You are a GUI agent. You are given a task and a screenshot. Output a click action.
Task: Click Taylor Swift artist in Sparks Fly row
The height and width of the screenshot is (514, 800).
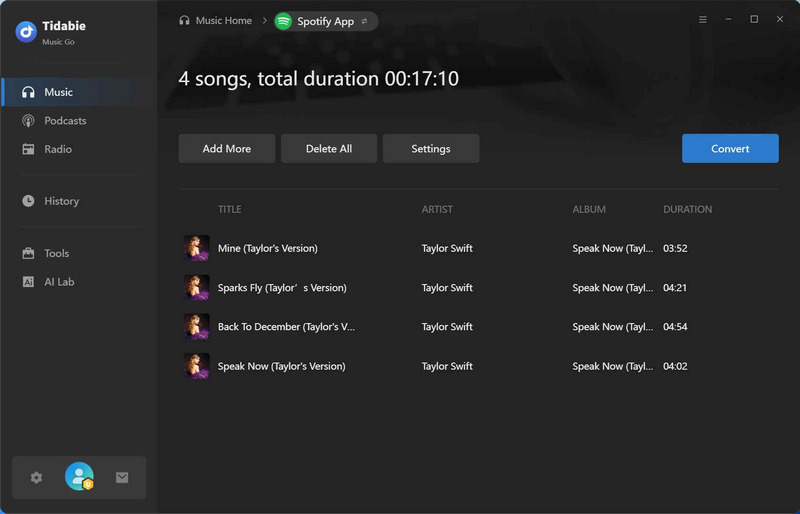coord(447,287)
